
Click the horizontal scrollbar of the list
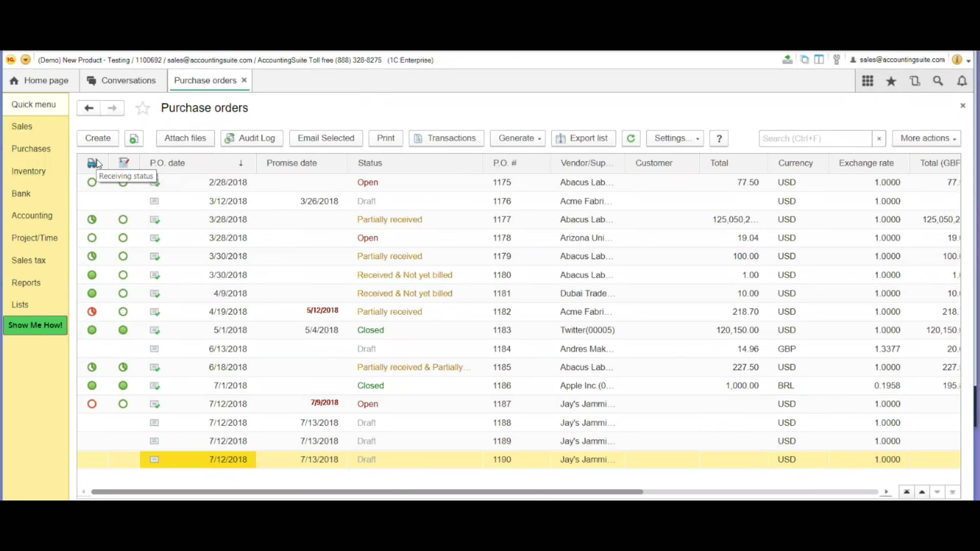[367, 492]
